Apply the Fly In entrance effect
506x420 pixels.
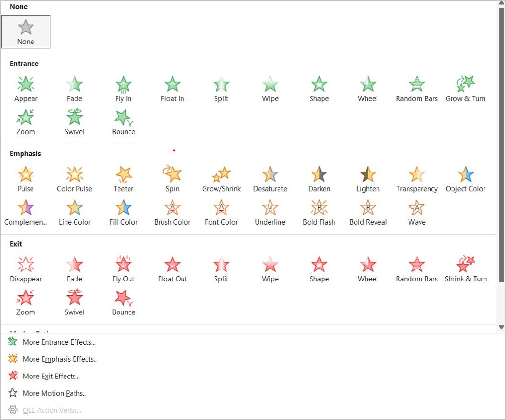pyautogui.click(x=123, y=89)
